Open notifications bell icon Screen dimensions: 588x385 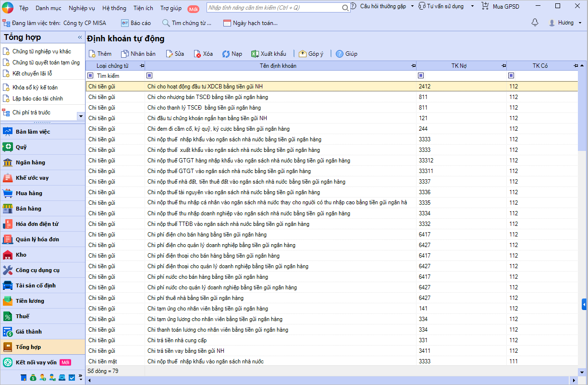(535, 23)
